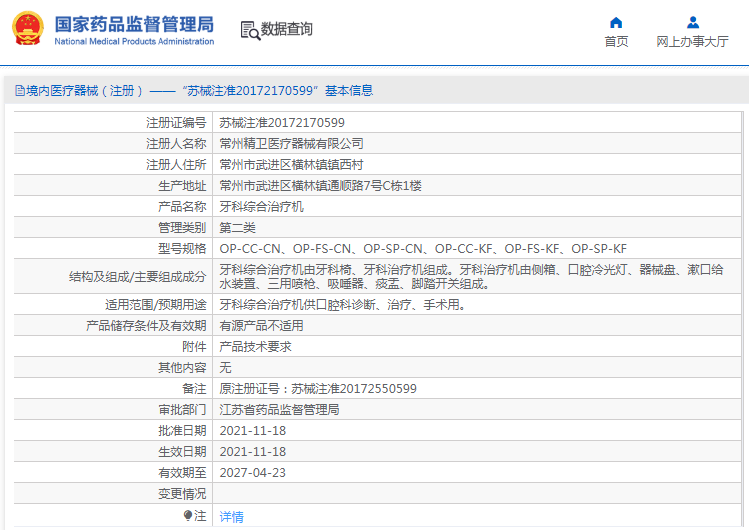The width and height of the screenshot is (749, 530).
Task: Click the remark with original number 苏械注准20172550599
Action: 318,389
